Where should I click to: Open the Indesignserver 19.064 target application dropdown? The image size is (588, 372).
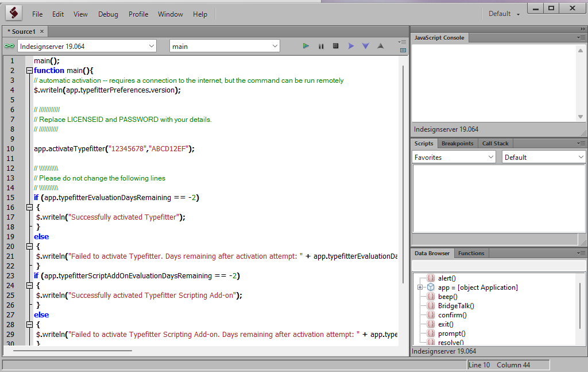pos(87,46)
